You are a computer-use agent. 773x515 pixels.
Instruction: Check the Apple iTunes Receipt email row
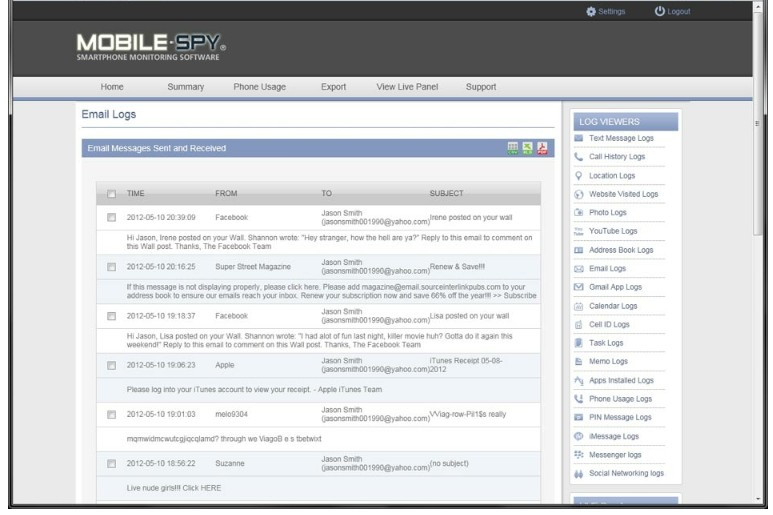pos(111,365)
